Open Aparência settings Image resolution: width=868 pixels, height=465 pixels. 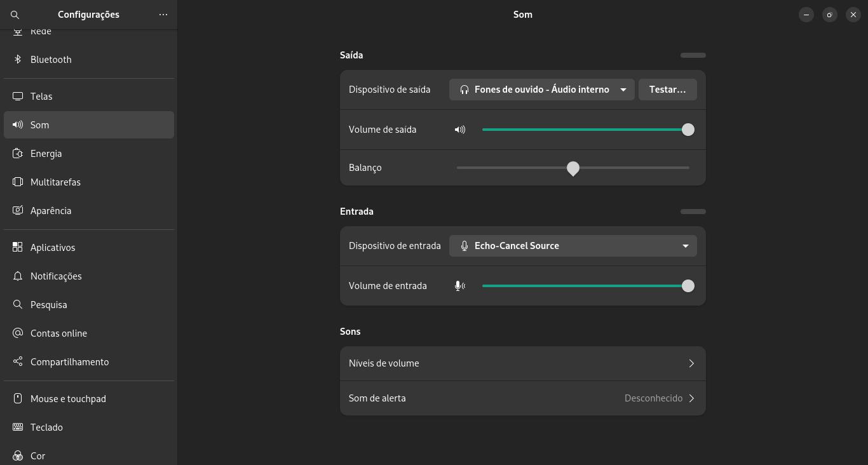pos(89,211)
